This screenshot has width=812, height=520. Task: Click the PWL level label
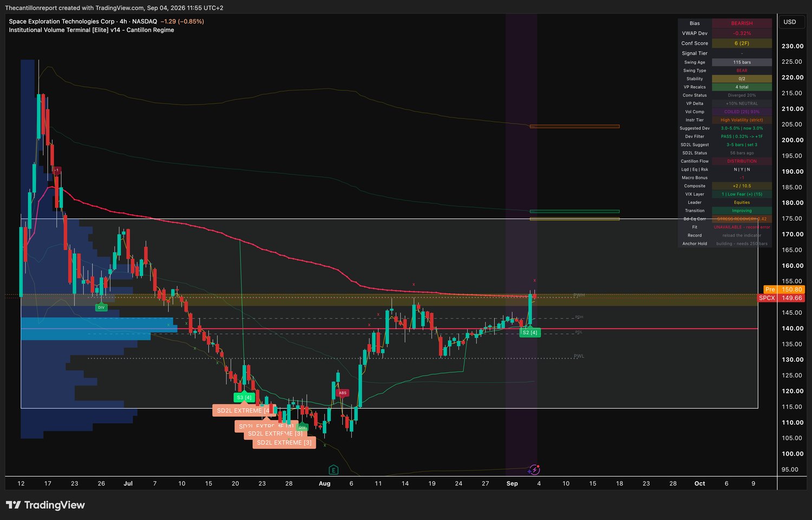[579, 356]
